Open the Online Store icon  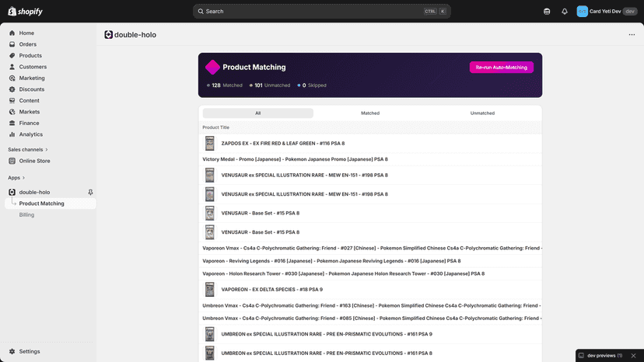[x=12, y=161]
